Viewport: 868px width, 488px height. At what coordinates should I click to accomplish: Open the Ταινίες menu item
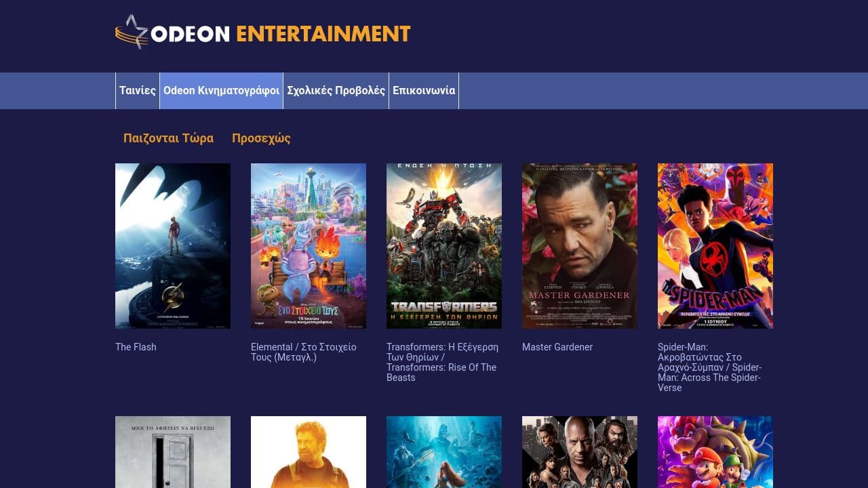point(137,89)
